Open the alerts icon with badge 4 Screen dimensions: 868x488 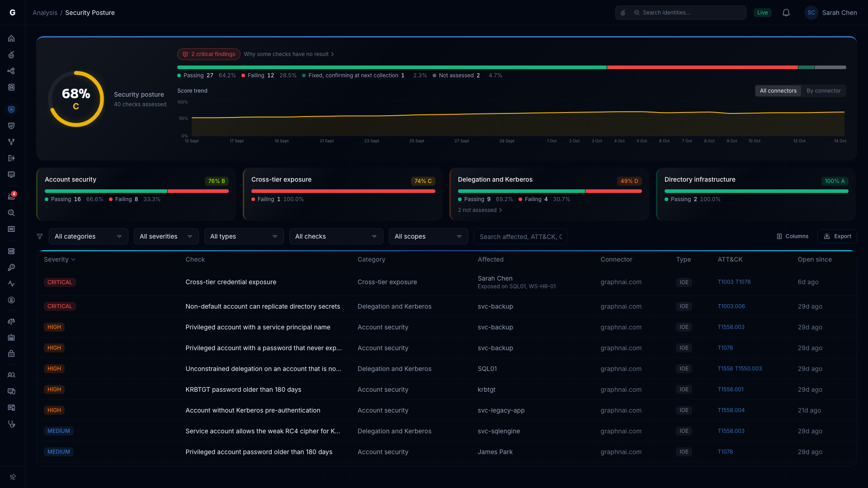point(12,196)
